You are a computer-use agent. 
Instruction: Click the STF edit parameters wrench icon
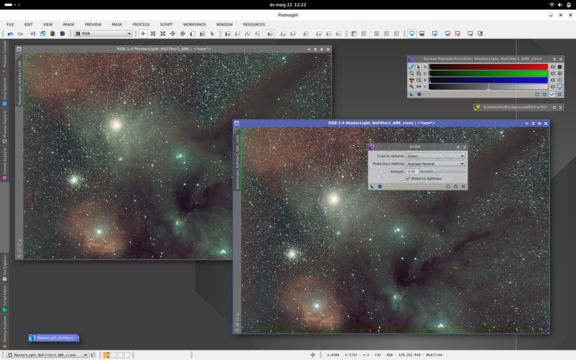pyautogui.click(x=411, y=87)
